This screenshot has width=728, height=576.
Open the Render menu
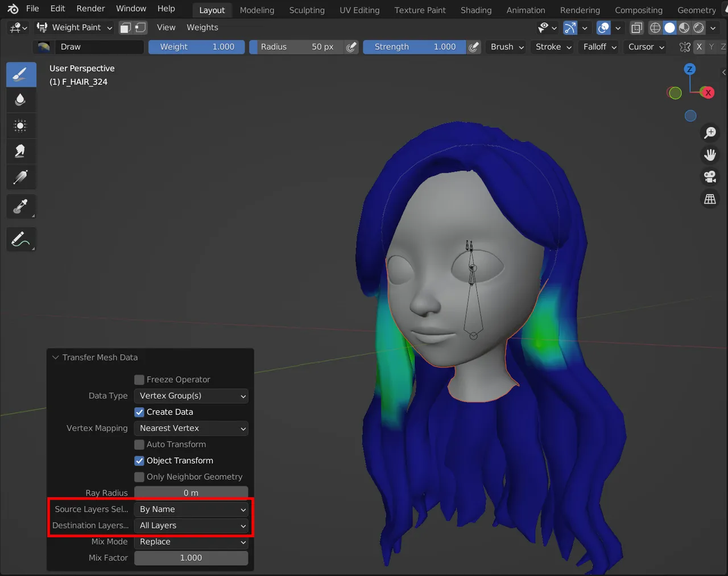coord(90,9)
